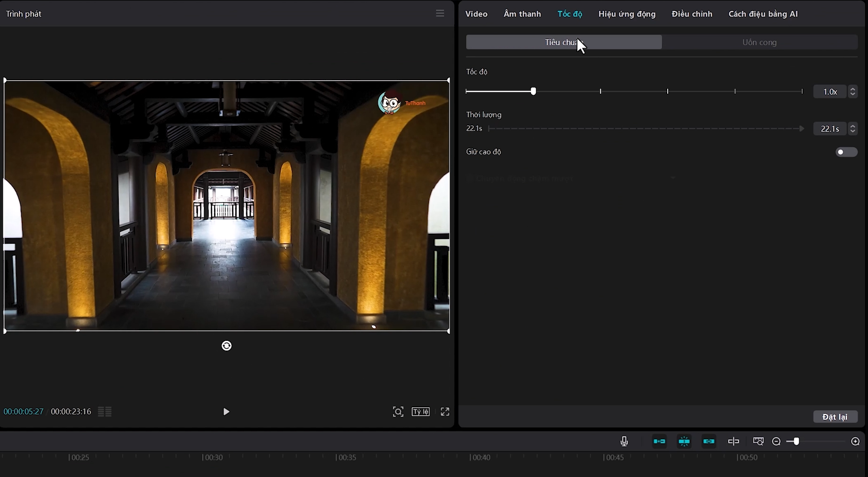Viewport: 868px width, 477px height.
Task: Click the fit timeline to window icon
Action: (x=758, y=441)
